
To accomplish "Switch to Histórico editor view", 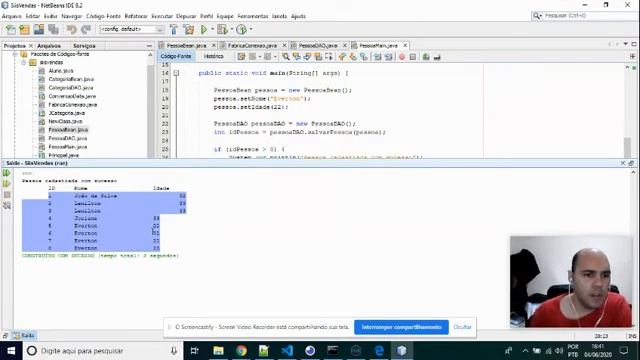I will coord(213,56).
